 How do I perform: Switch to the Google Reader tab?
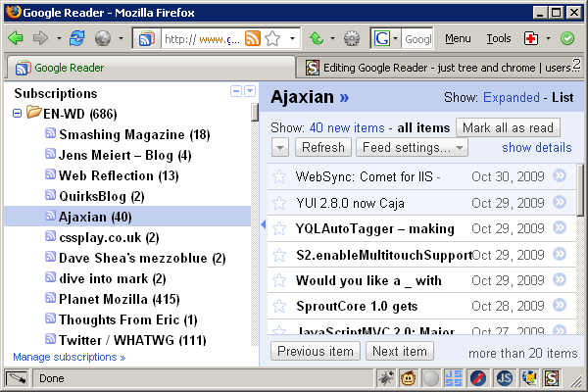(x=150, y=68)
